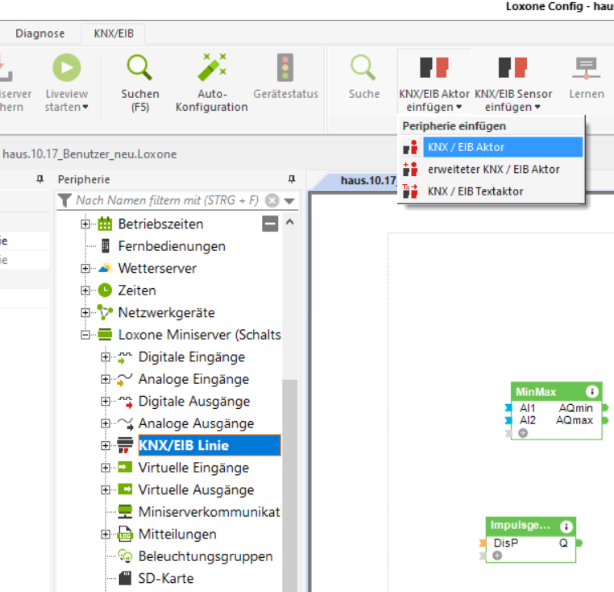This screenshot has height=592, width=614.
Task: Select Analoge Eingänge tree item
Action: pyautogui.click(x=194, y=379)
